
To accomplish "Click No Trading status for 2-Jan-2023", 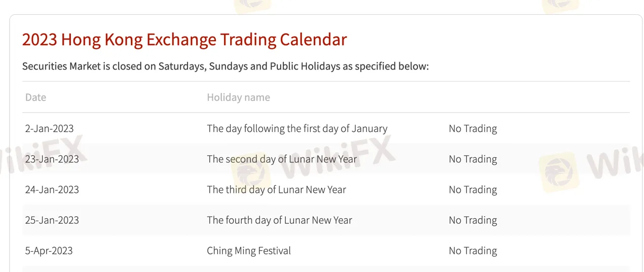I will point(473,129).
